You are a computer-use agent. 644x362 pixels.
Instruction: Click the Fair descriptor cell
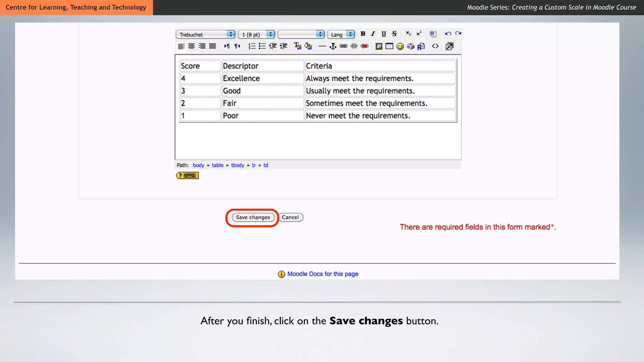(x=263, y=103)
